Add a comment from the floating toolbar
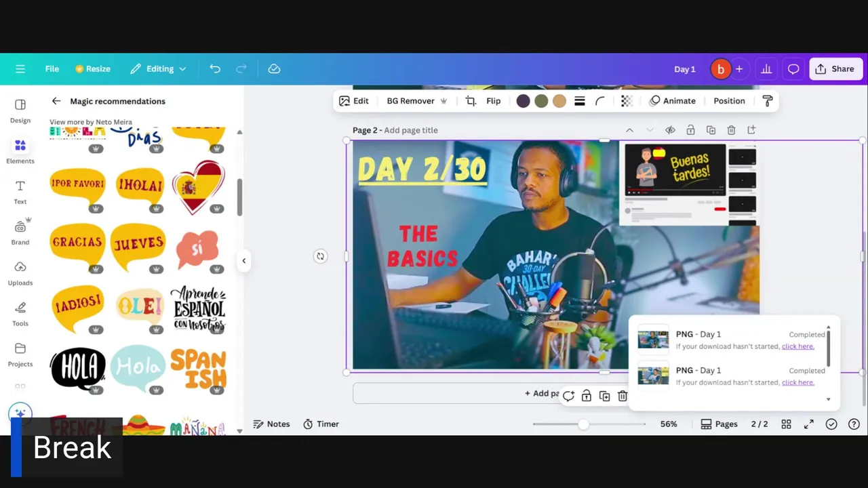 568,396
